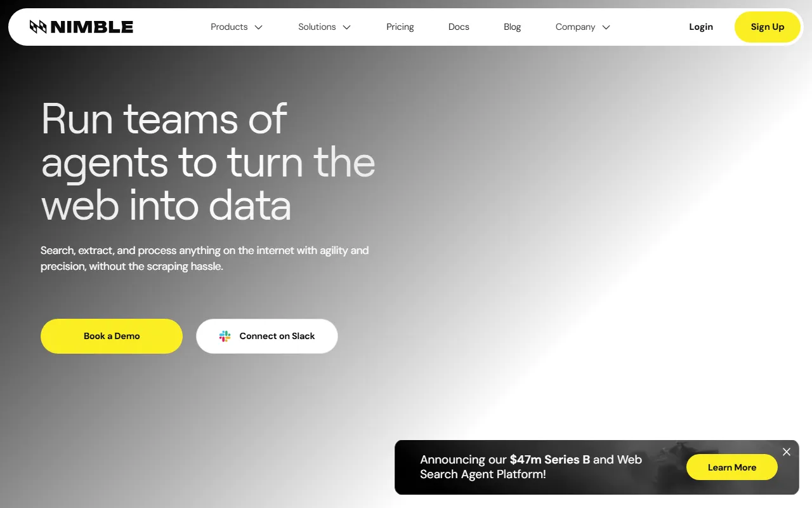Select Pricing in the navigation bar
Screen dimensions: 812x508
coord(400,27)
